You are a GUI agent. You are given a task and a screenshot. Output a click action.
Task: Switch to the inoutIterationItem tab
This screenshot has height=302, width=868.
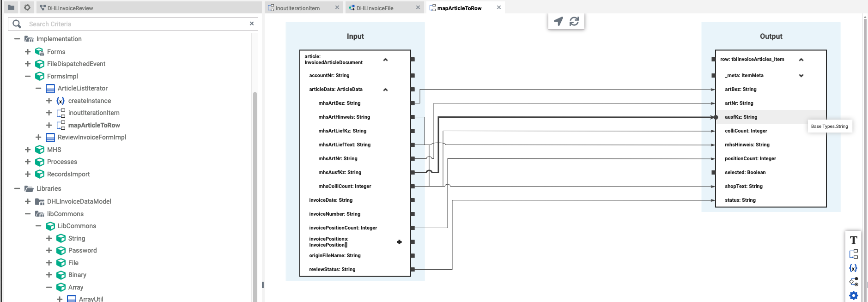coord(297,8)
